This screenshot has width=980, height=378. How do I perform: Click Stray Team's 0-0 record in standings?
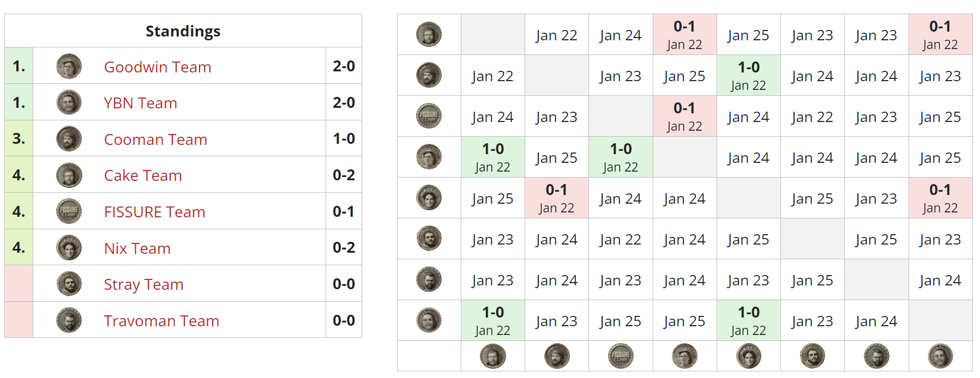pyautogui.click(x=344, y=284)
